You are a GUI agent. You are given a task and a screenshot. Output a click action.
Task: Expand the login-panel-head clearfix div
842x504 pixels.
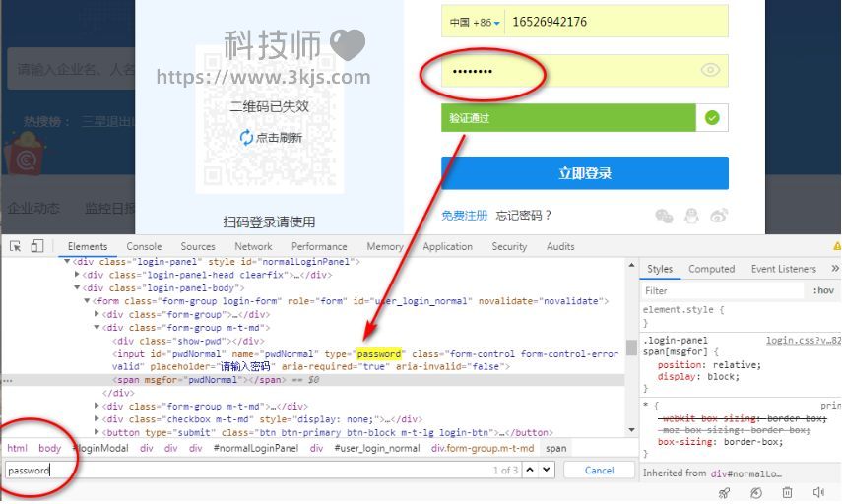[x=77, y=275]
